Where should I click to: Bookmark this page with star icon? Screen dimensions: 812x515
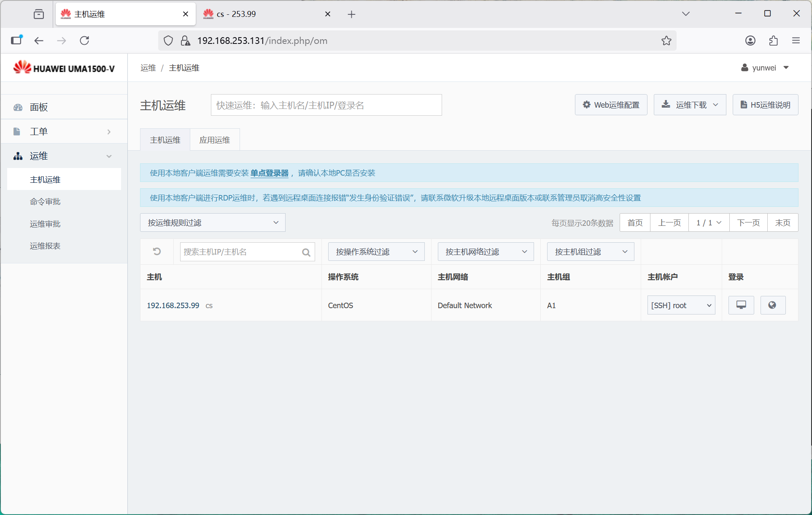tap(666, 41)
